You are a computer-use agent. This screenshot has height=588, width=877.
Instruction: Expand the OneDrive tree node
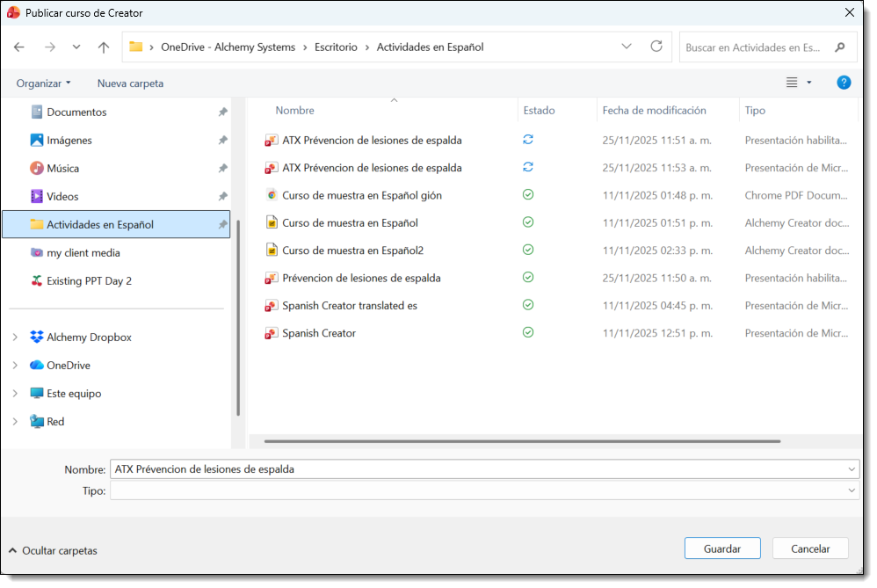tap(15, 366)
